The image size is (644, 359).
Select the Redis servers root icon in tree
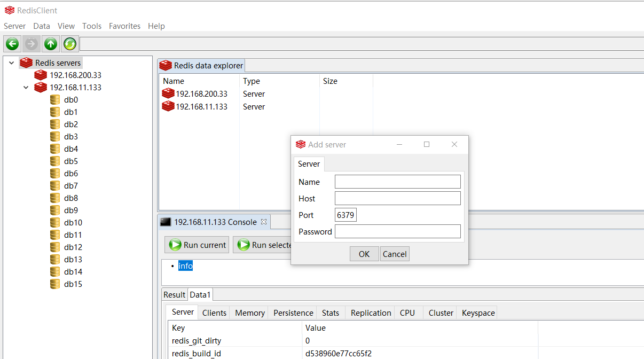[x=26, y=63]
